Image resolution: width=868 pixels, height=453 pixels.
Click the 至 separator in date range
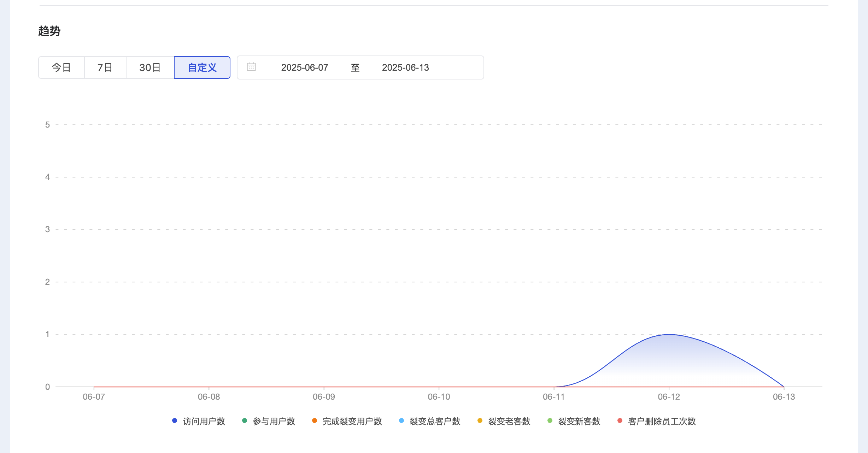click(x=355, y=67)
